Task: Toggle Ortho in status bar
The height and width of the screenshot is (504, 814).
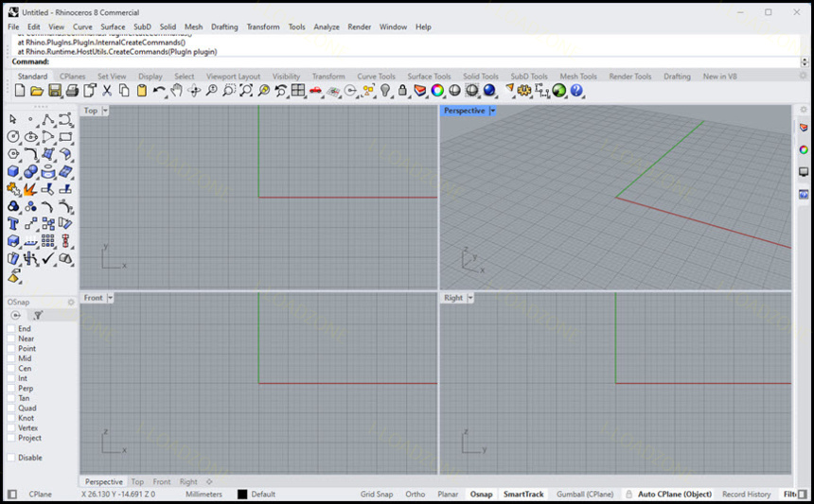Action: (416, 495)
